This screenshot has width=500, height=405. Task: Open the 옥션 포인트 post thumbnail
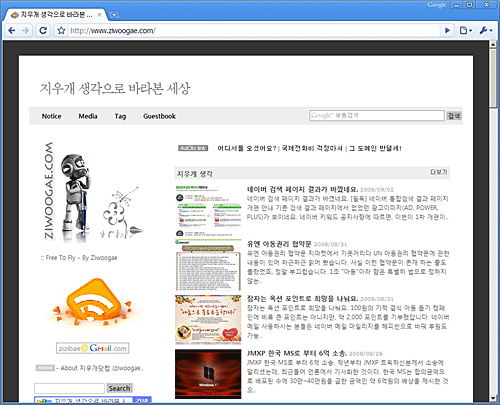(208, 320)
